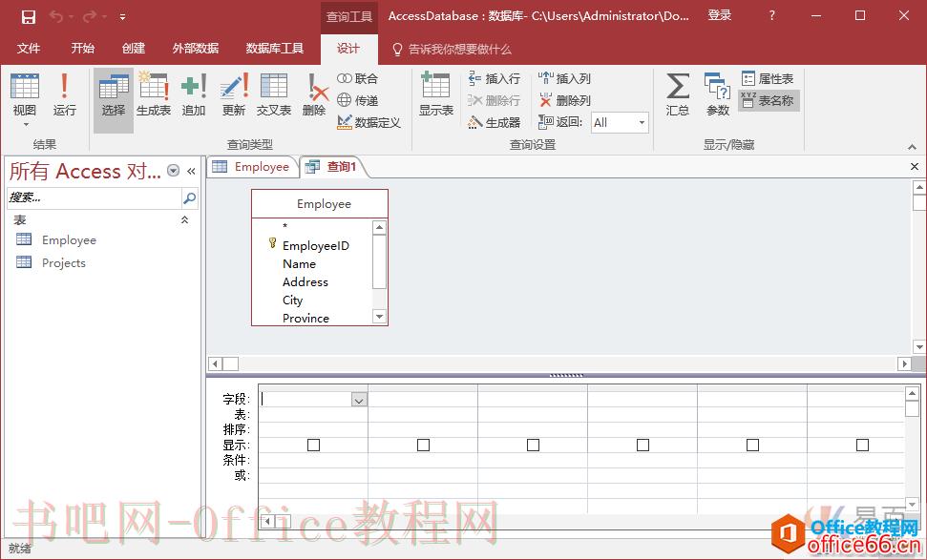Click the design pane splitter handle
This screenshot has width=927, height=560.
[x=566, y=375]
